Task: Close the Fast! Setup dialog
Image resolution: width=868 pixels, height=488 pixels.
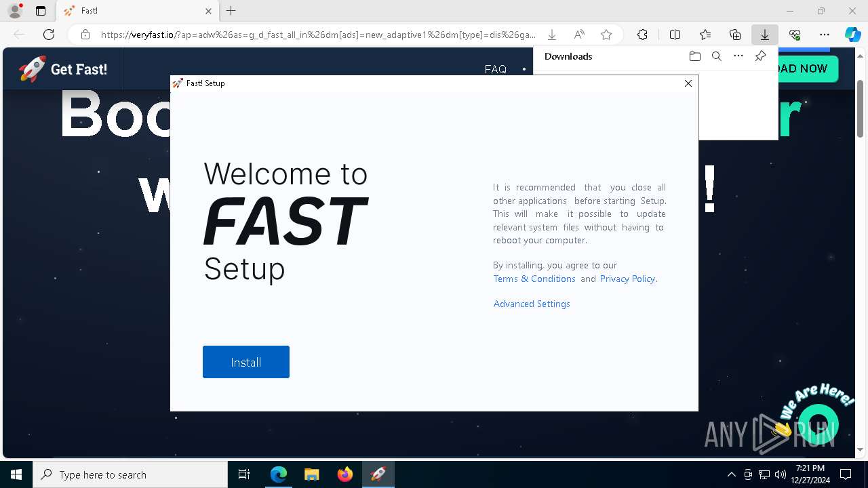Action: point(688,83)
